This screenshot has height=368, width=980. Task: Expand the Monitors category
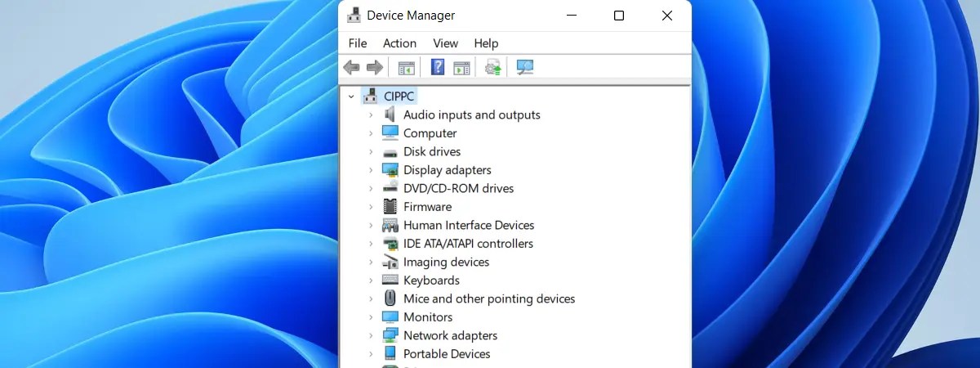pos(370,317)
